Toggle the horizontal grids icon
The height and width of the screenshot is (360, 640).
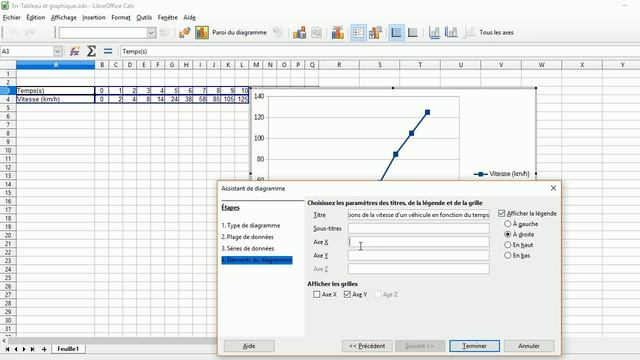point(396,33)
